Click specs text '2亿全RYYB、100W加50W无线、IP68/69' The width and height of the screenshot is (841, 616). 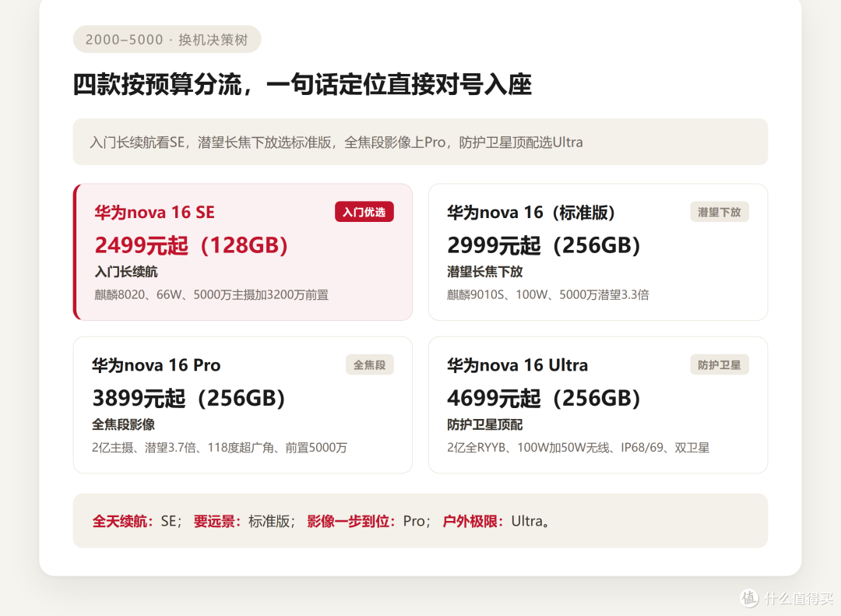(555, 448)
